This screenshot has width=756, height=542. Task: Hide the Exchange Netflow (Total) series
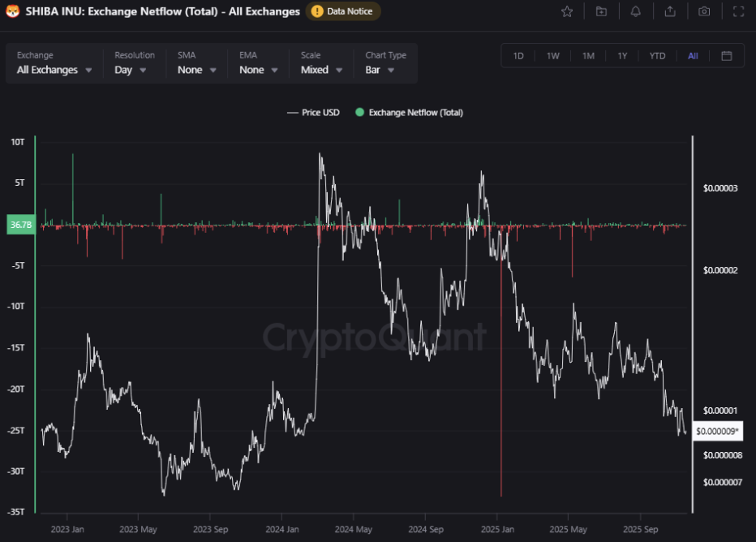click(408, 113)
